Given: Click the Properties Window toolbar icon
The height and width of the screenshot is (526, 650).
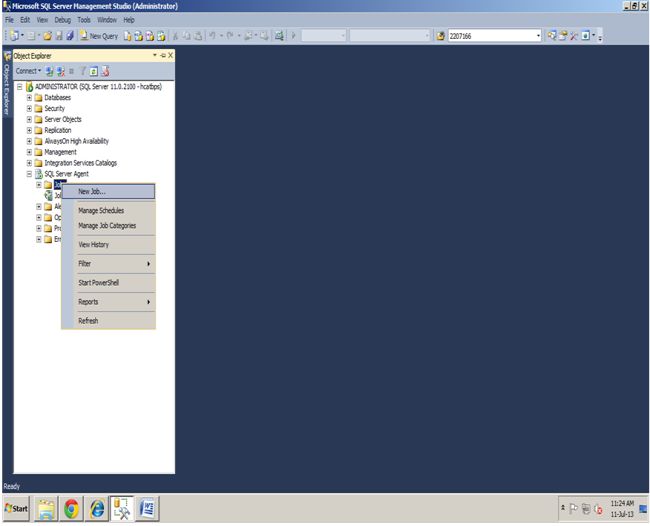Looking at the screenshot, I should tap(563, 36).
